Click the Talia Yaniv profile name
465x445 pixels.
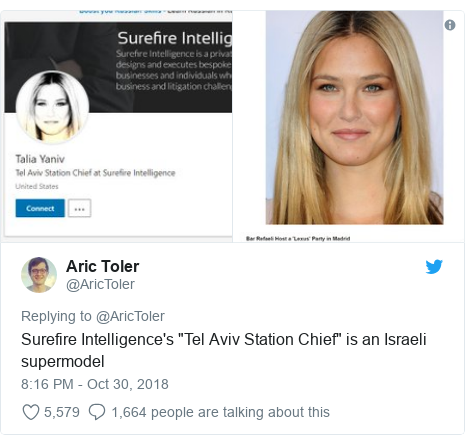point(40,159)
